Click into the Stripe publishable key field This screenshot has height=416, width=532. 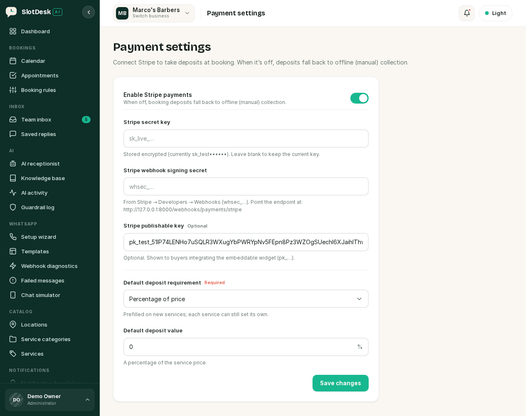click(246, 242)
